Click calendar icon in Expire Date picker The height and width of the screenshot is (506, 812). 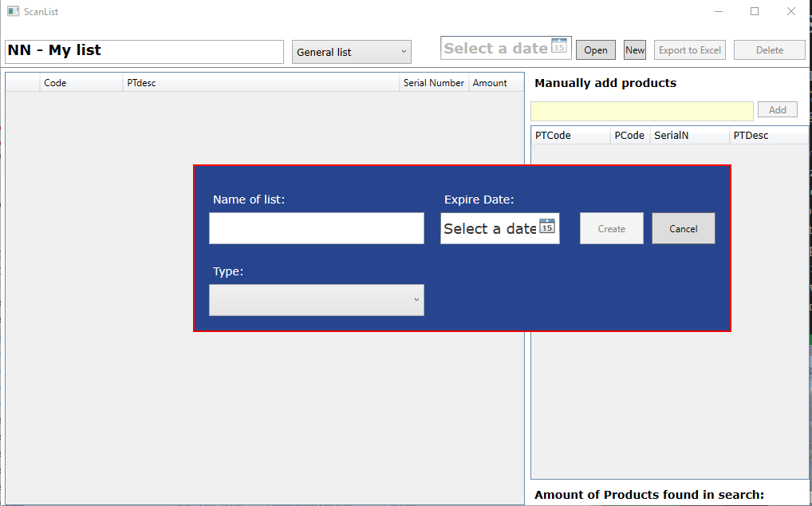[x=546, y=227]
